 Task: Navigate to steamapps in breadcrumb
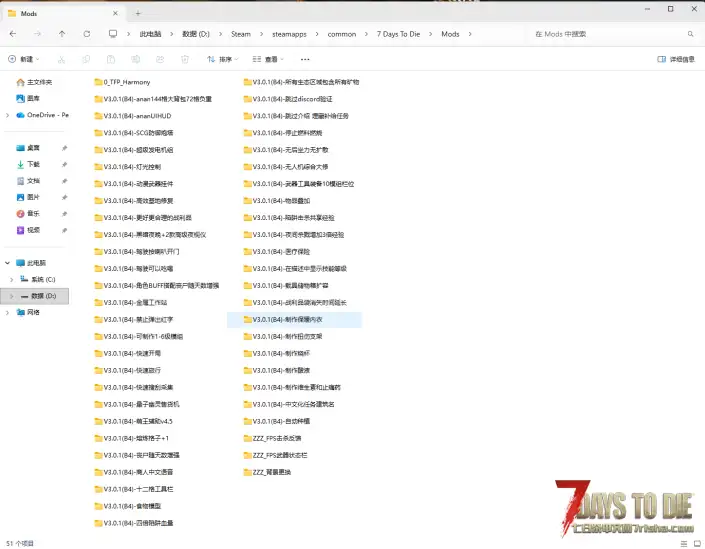tap(289, 34)
